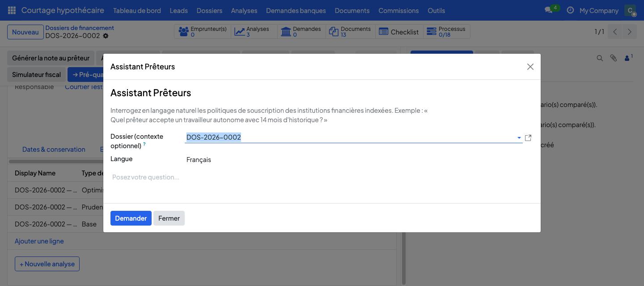
Task: Click the Fermer button
Action: click(x=169, y=218)
